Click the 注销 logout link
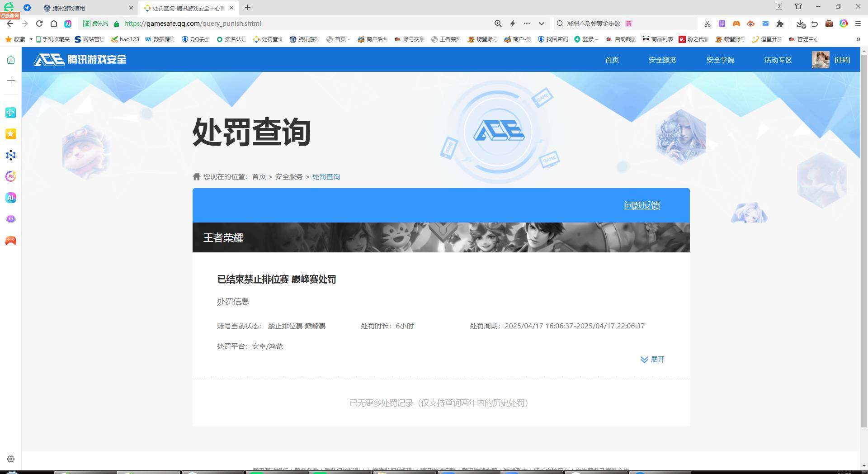 (842, 60)
